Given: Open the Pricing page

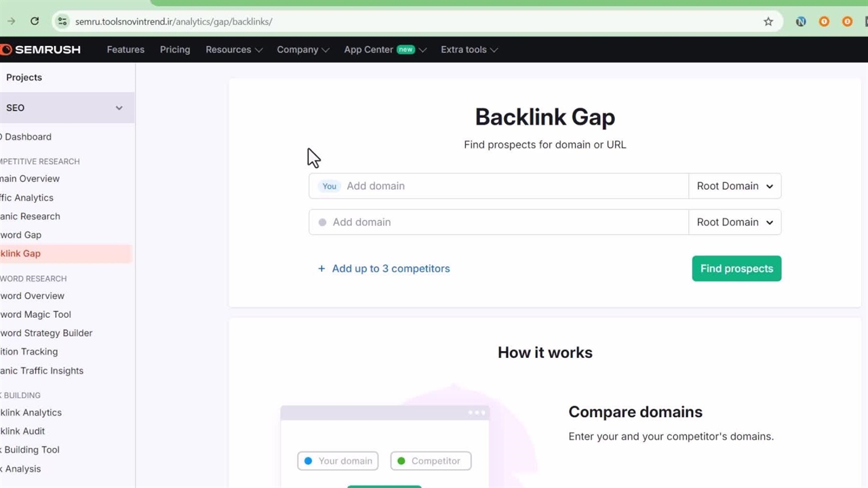Looking at the screenshot, I should click(175, 49).
